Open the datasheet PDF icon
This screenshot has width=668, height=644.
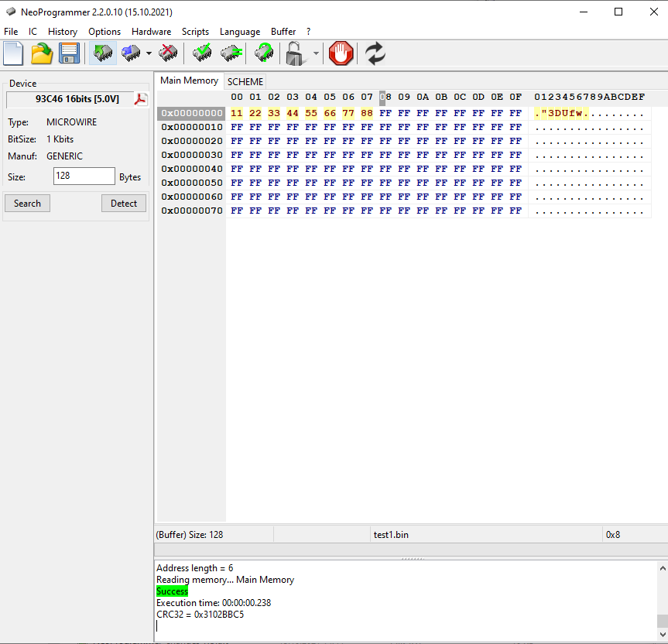pos(141,99)
